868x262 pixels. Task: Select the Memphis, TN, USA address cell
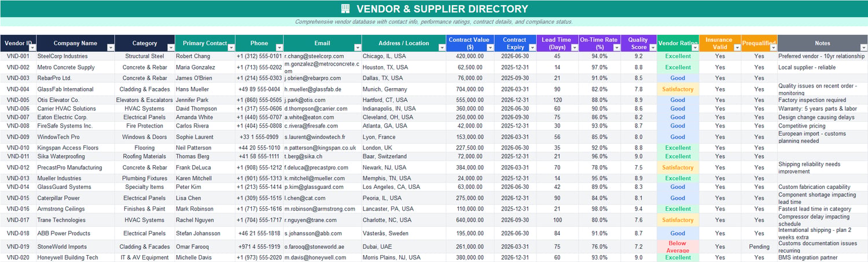[x=404, y=179]
